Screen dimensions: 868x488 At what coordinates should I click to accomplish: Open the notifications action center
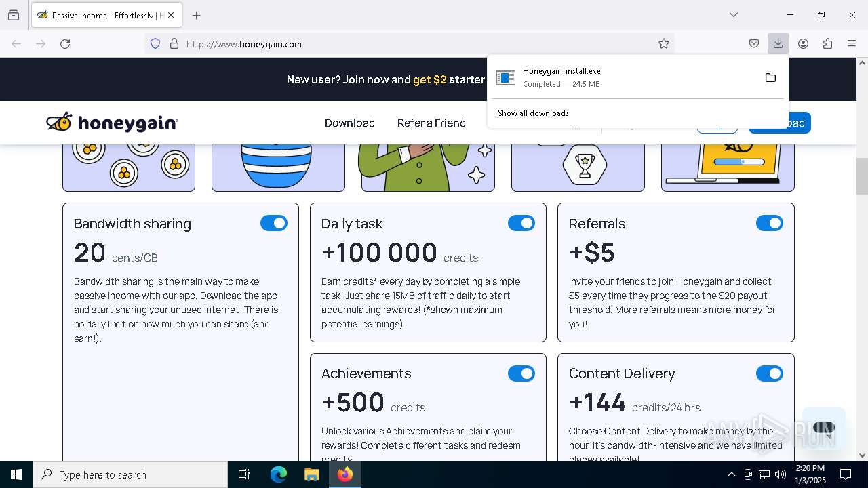coord(846,474)
